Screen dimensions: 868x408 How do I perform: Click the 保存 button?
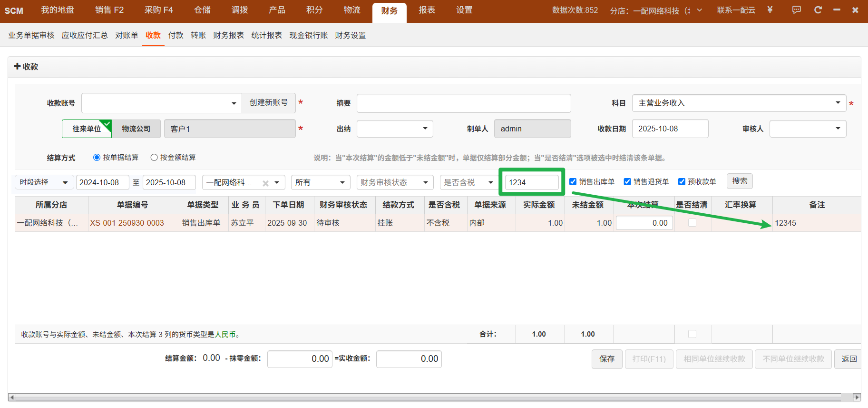pyautogui.click(x=606, y=359)
